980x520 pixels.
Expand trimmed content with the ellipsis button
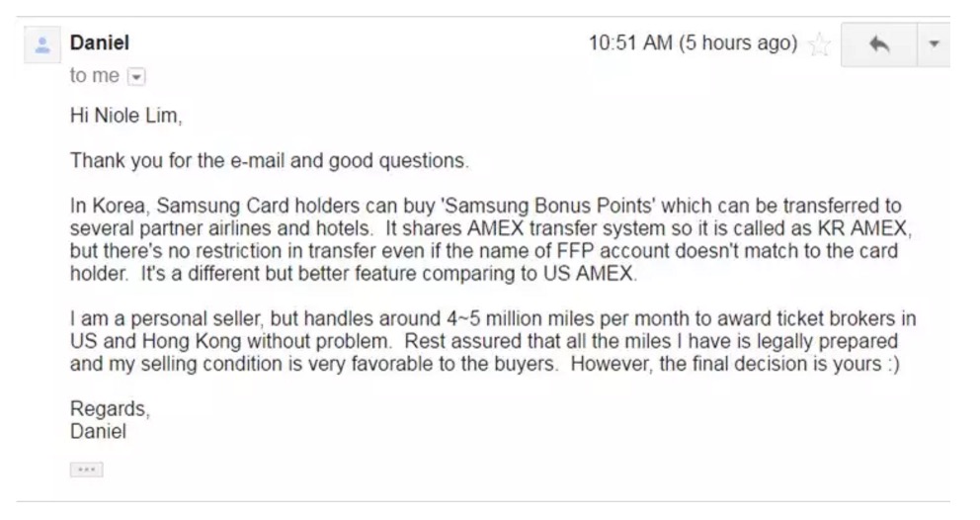tap(86, 470)
